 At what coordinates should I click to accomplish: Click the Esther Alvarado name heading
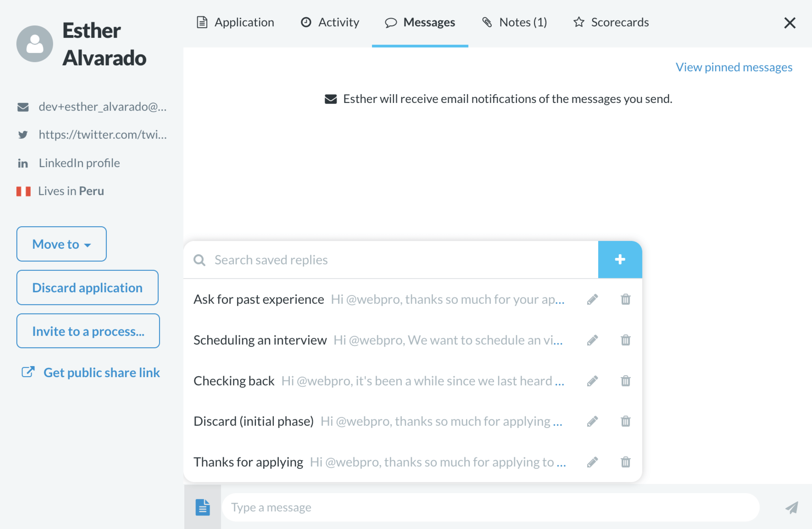104,44
